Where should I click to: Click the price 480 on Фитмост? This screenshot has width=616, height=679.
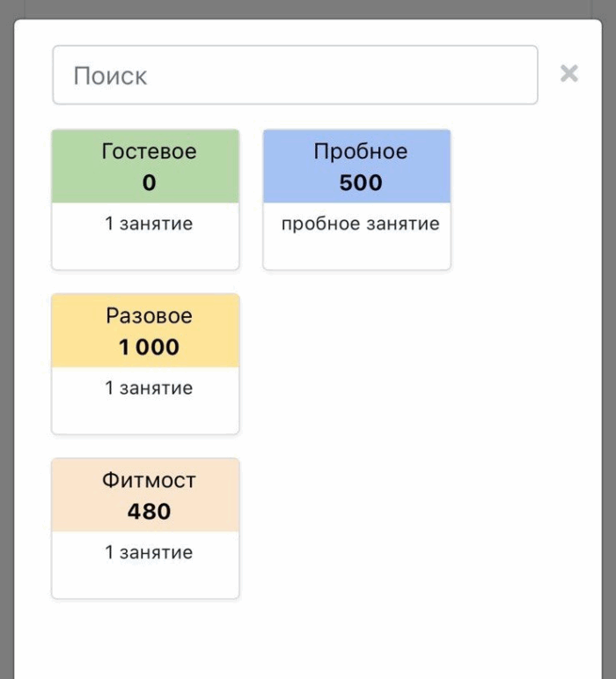[149, 512]
